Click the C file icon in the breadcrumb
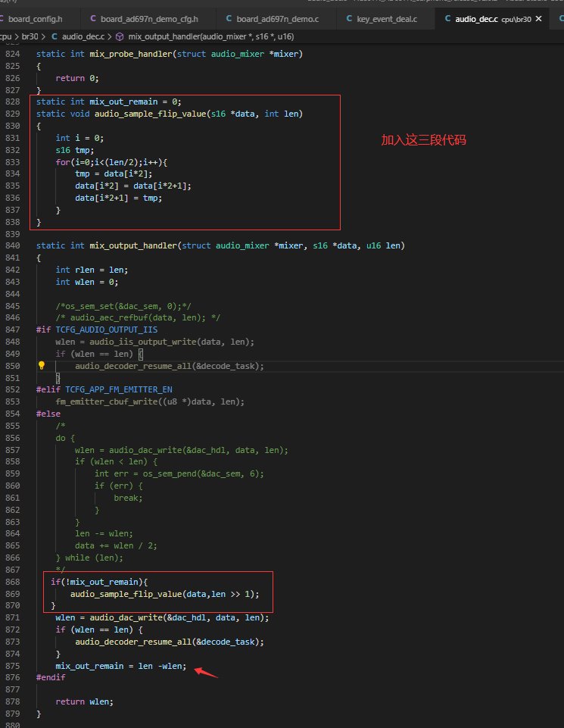Viewport: 564px width, 728px height. tap(55, 36)
